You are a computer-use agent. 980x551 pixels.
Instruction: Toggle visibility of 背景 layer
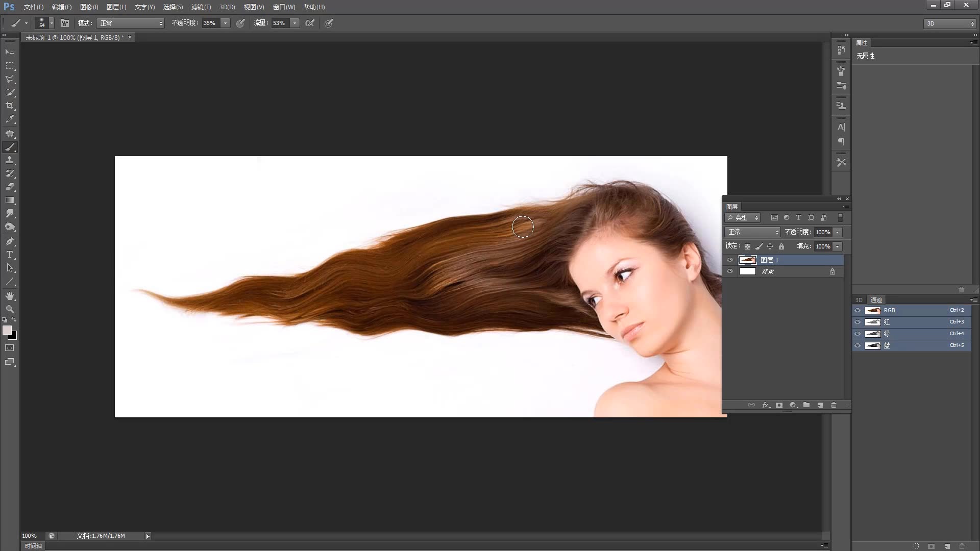[x=730, y=271]
